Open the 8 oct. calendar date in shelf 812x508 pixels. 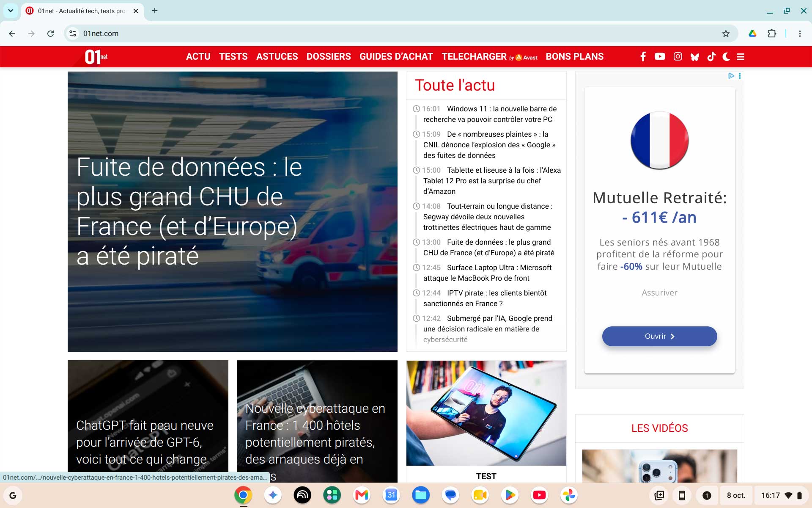[736, 495]
